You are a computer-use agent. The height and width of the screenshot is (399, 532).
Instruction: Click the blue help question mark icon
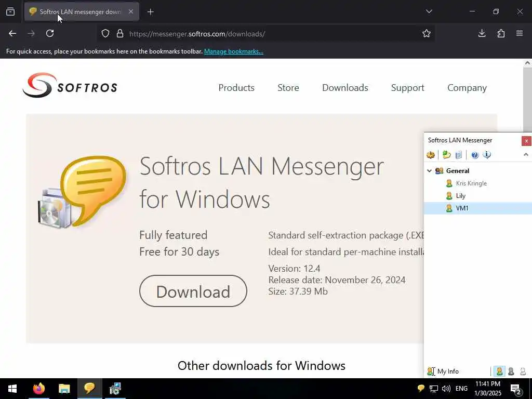475,155
